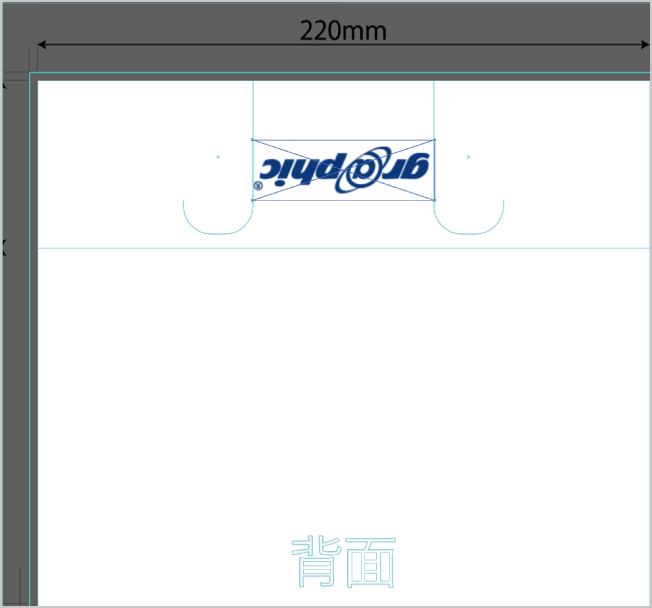Viewport: 652px width, 608px height.
Task: Click the right arrowhead of dimension line
Action: point(644,45)
